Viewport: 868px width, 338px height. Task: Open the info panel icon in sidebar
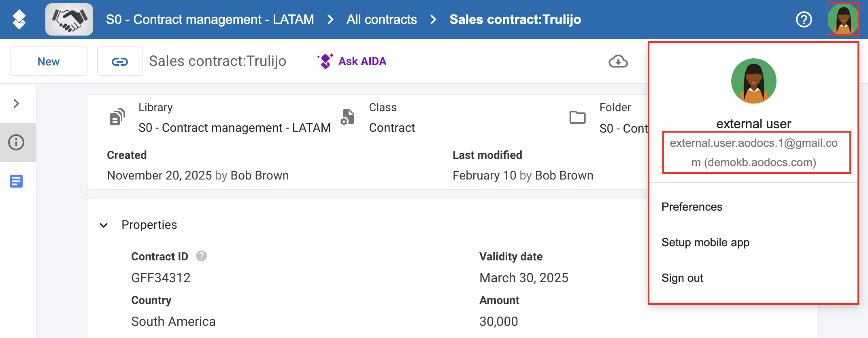click(17, 142)
